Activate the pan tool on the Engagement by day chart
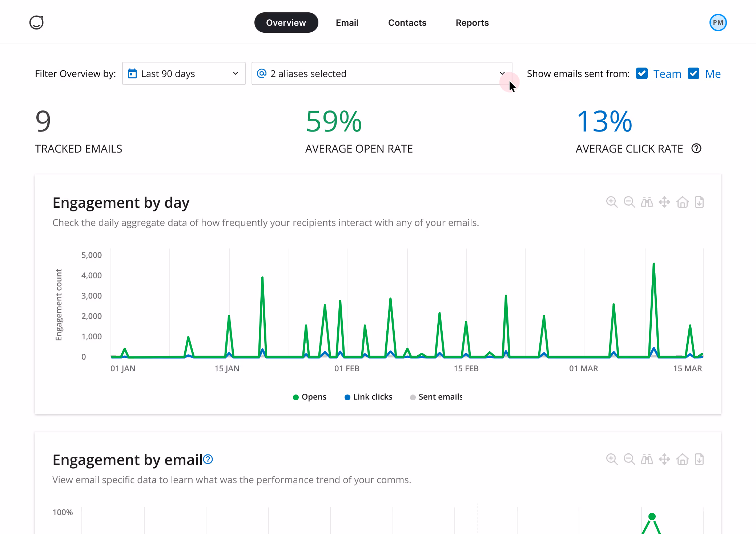The height and width of the screenshot is (534, 756). click(664, 202)
